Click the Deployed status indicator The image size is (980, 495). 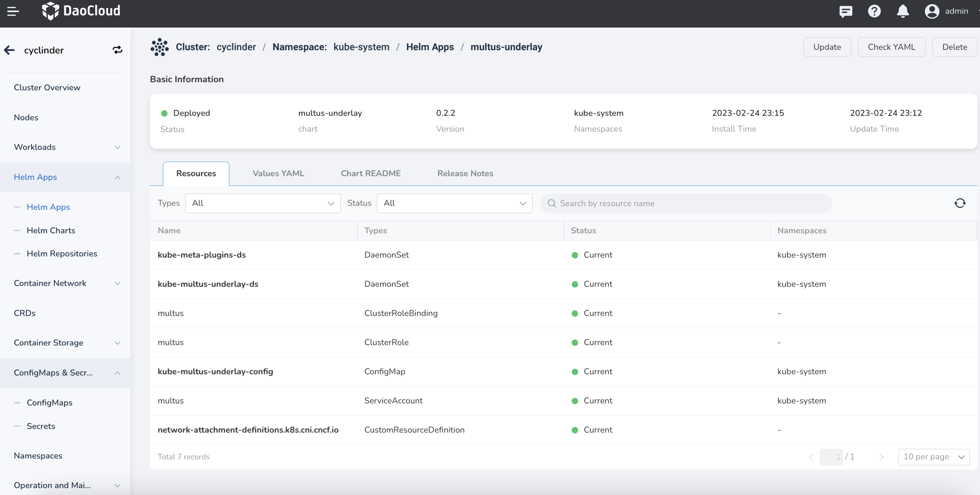(186, 113)
